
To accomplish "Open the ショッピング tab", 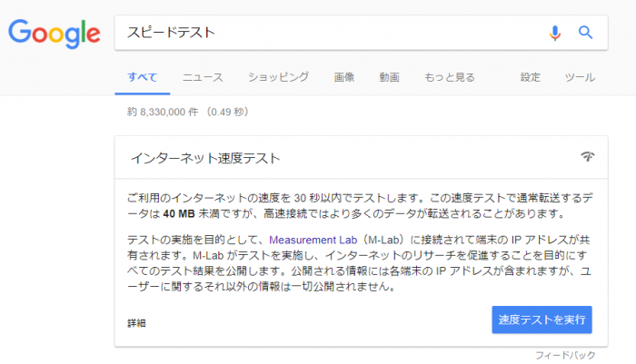I will click(x=279, y=77).
